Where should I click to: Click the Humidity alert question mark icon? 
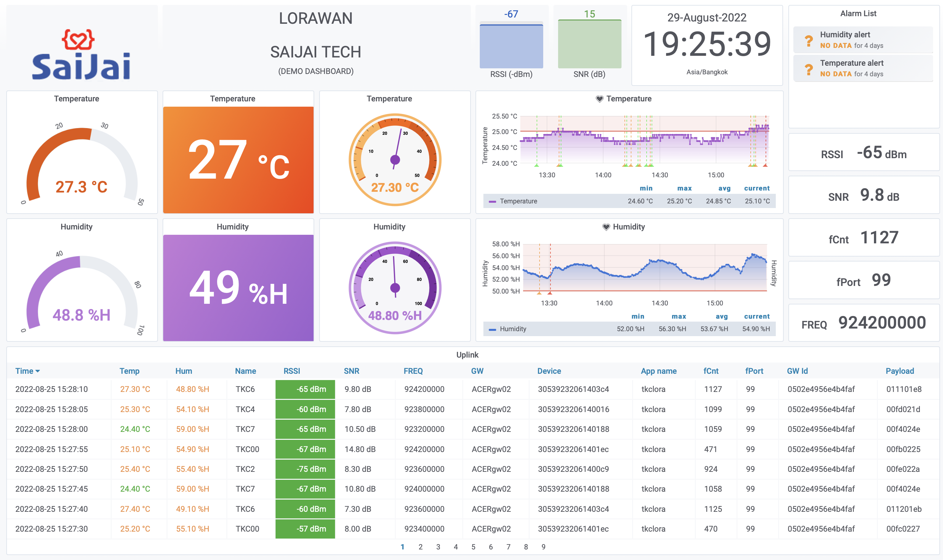point(808,40)
